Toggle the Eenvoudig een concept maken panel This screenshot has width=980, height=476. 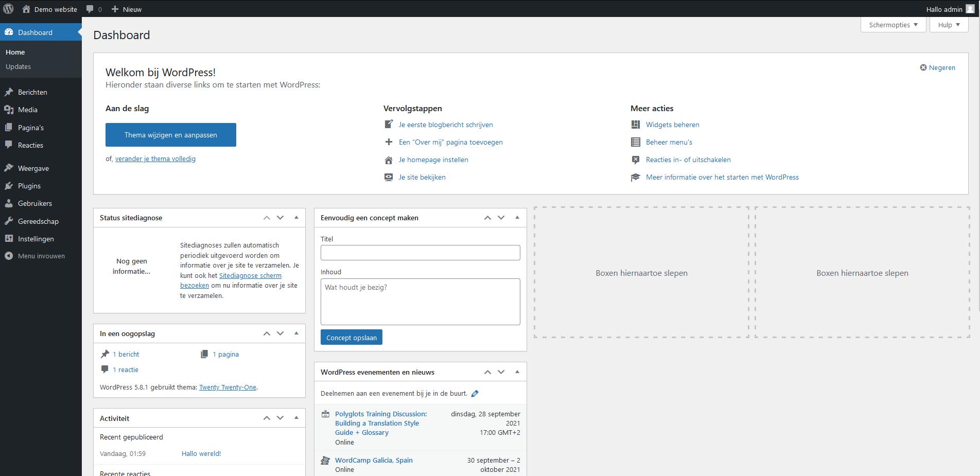coord(517,218)
